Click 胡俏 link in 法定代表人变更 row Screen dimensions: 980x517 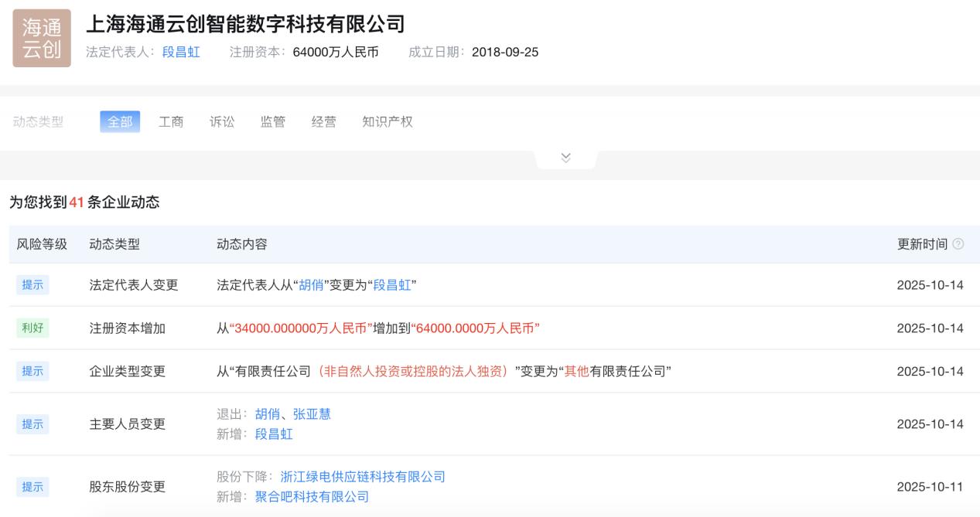click(311, 285)
